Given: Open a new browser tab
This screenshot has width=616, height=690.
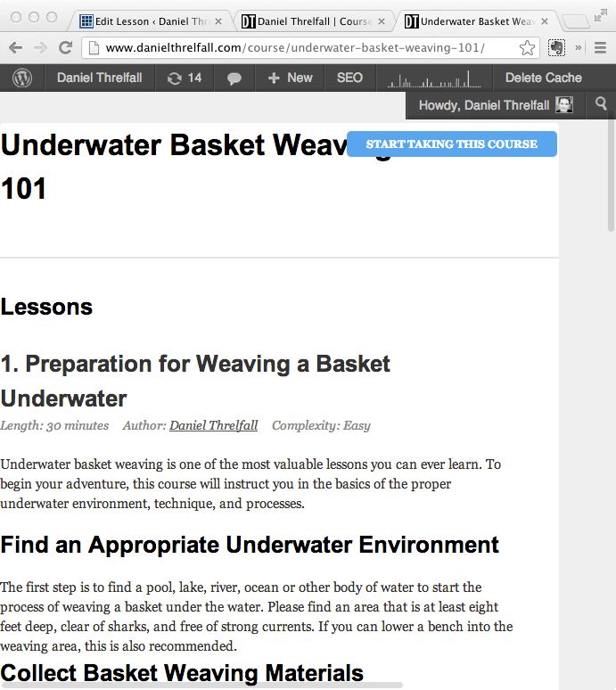Looking at the screenshot, I should coord(576,21).
